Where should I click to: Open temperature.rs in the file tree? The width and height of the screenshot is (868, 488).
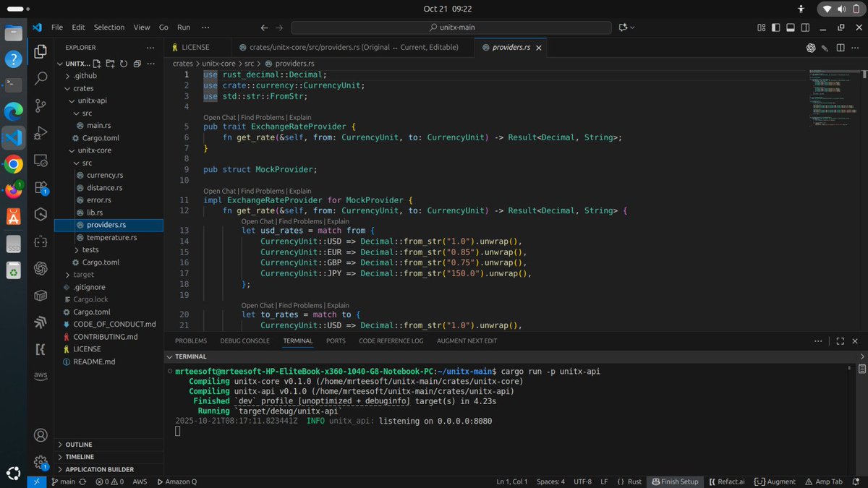(112, 237)
